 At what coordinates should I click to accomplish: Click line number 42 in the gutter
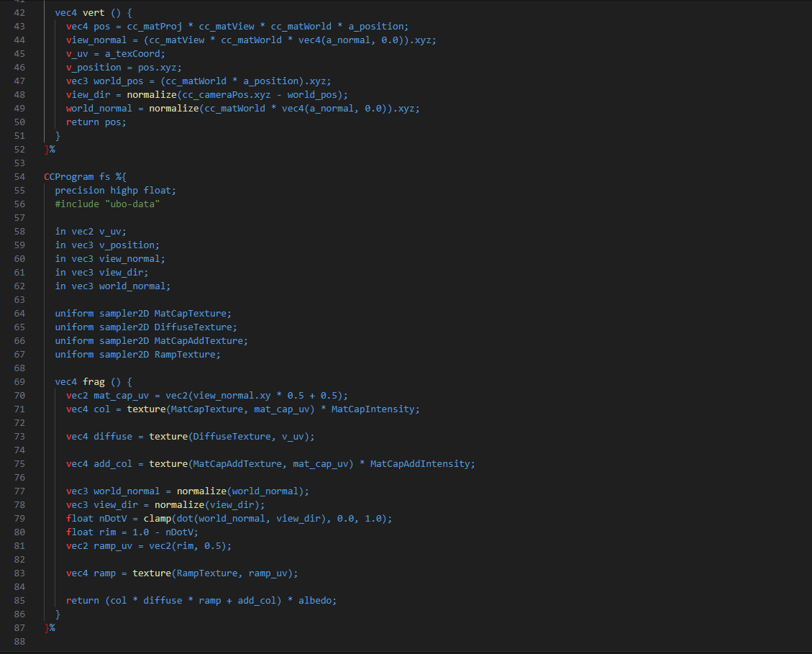click(x=19, y=13)
